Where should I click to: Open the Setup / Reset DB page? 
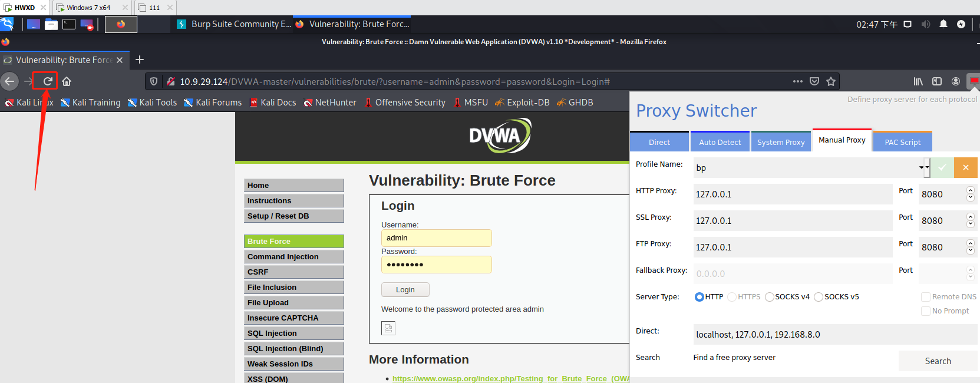click(294, 216)
